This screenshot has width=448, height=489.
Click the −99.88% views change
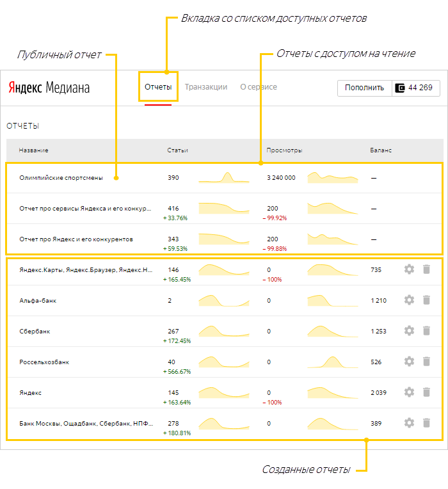click(x=275, y=249)
